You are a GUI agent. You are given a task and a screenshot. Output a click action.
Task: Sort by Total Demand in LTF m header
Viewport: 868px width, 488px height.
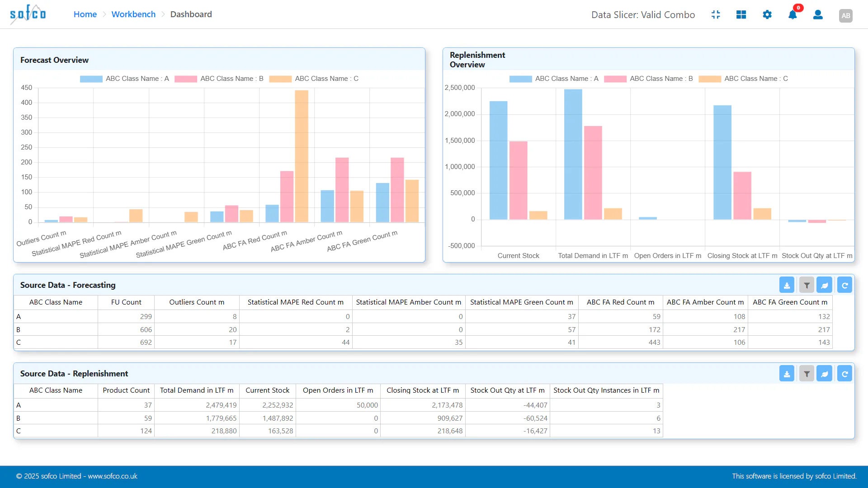197,390
